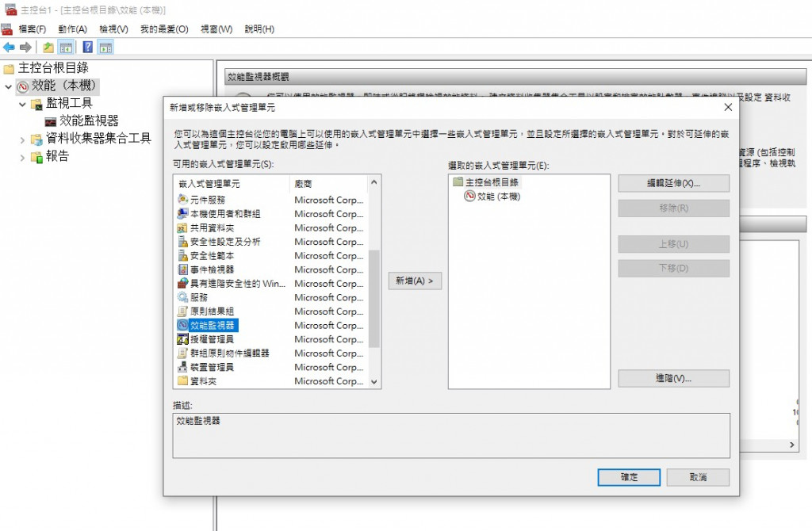
Task: Select 監視工具 tree label
Action: (x=69, y=103)
